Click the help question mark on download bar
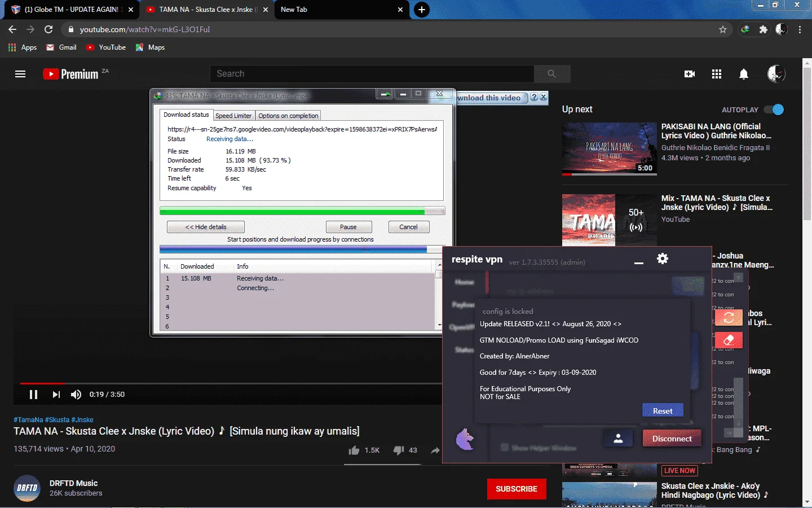The image size is (812, 508). pyautogui.click(x=534, y=98)
